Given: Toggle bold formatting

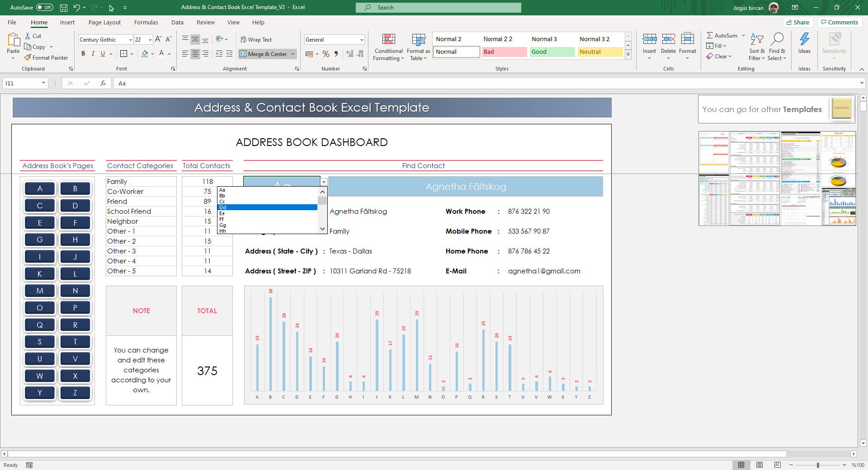Looking at the screenshot, I should coord(83,53).
